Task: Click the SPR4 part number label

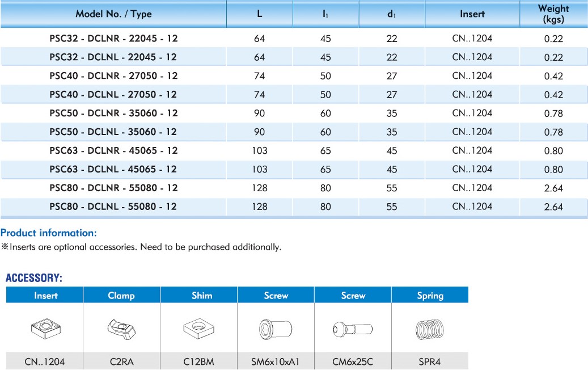Action: 430,361
